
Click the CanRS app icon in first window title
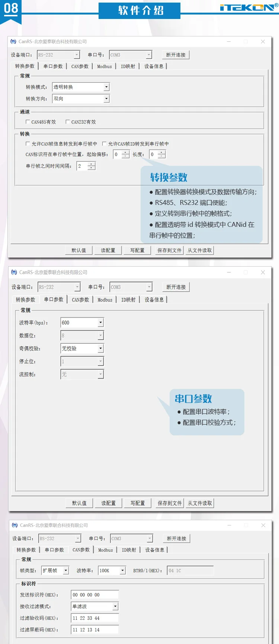point(13,42)
